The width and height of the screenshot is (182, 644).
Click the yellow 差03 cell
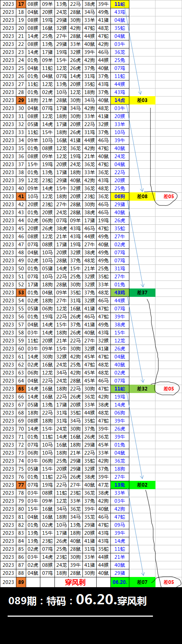click(x=142, y=100)
